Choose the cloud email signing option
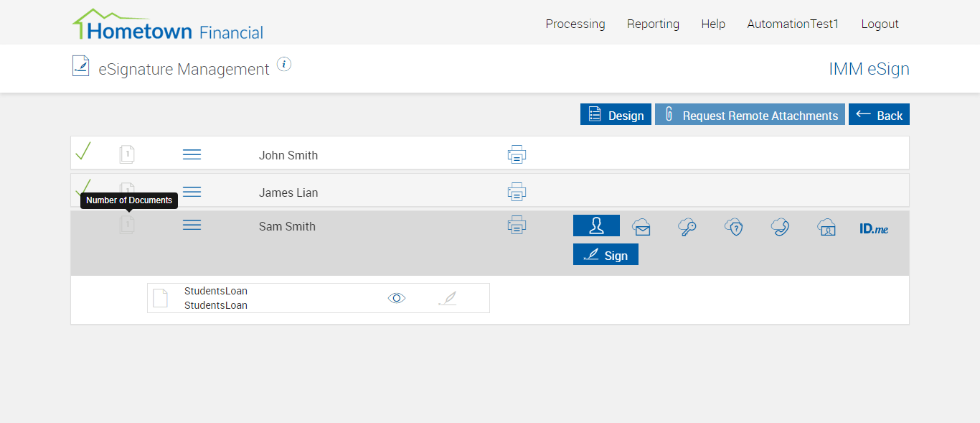The image size is (980, 423). [641, 228]
